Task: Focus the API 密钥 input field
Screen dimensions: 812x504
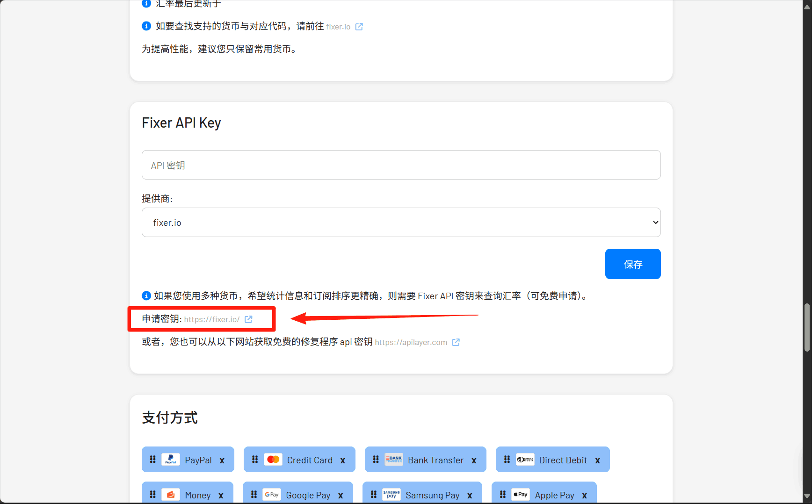Action: [401, 165]
